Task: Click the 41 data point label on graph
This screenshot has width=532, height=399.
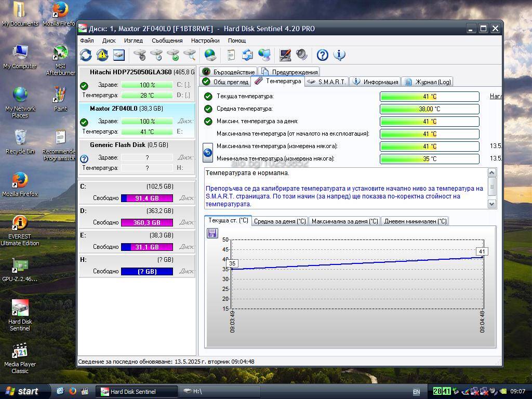Action: 482,251
